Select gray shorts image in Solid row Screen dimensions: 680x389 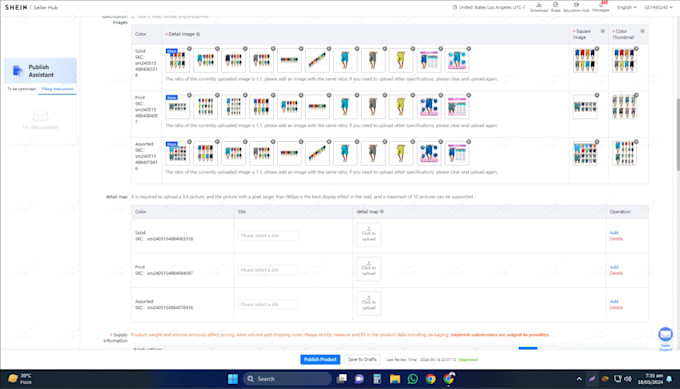tap(373, 60)
